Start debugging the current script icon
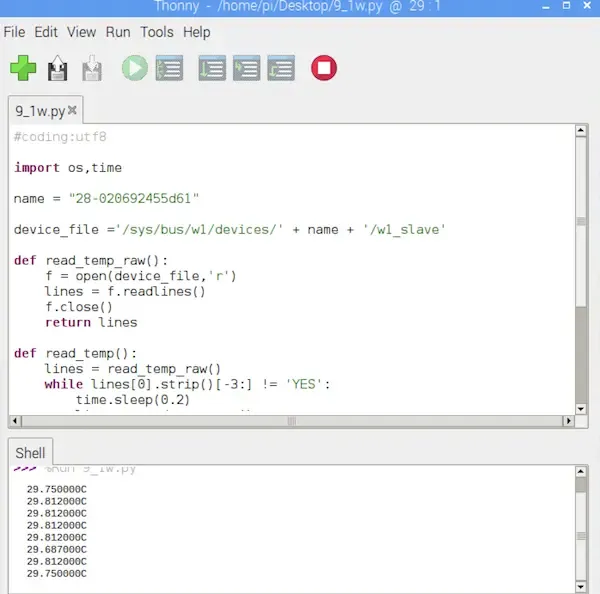 click(x=169, y=68)
